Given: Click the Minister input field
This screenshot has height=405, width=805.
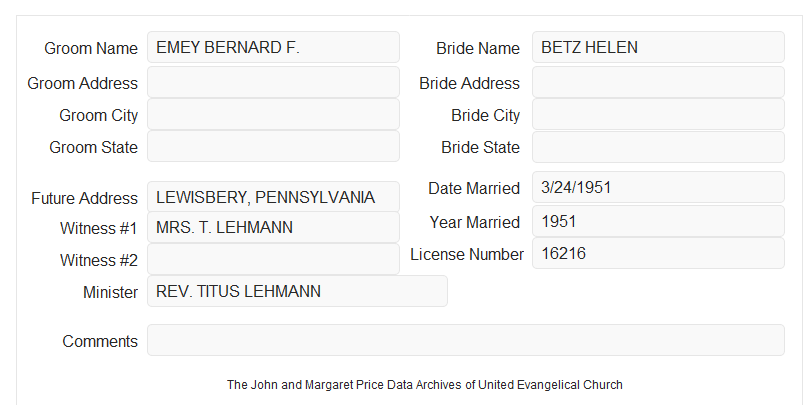Looking at the screenshot, I should pyautogui.click(x=297, y=291).
